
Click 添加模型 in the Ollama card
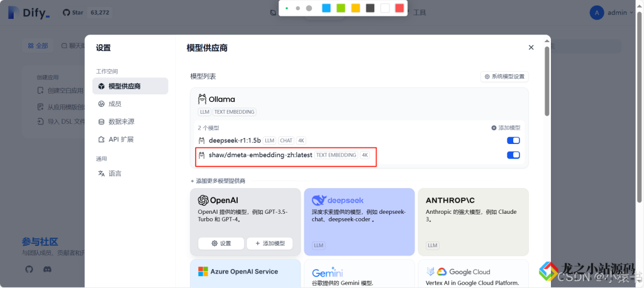click(506, 128)
